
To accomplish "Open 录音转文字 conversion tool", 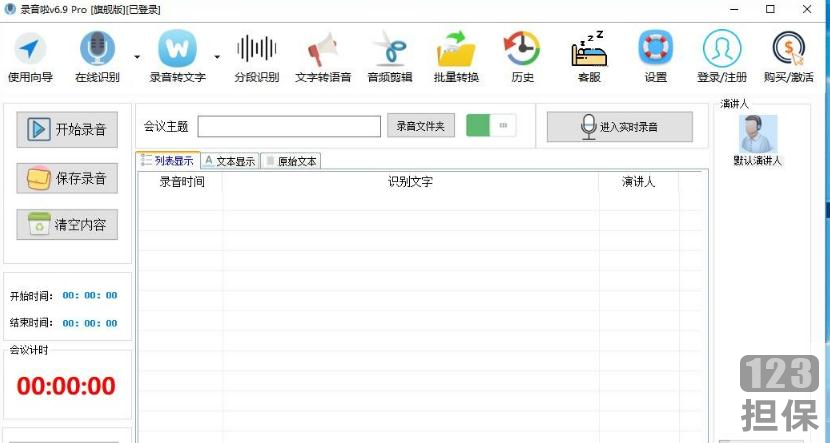I will [177, 57].
